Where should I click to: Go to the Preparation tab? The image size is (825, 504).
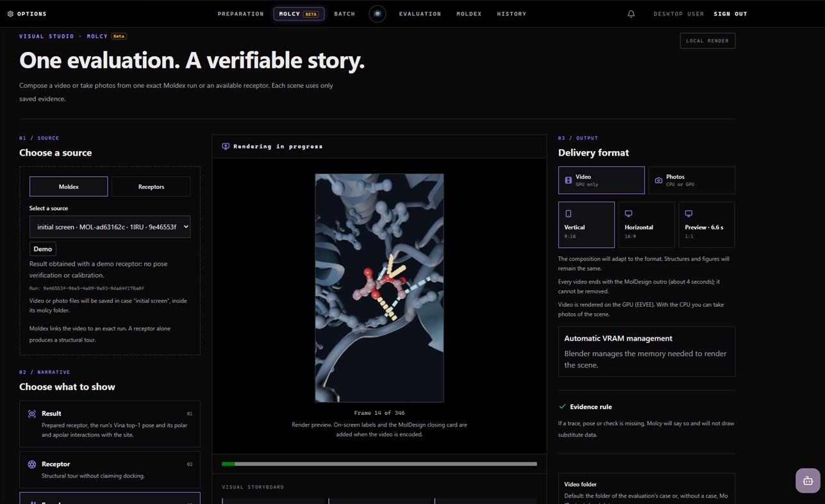tap(240, 13)
